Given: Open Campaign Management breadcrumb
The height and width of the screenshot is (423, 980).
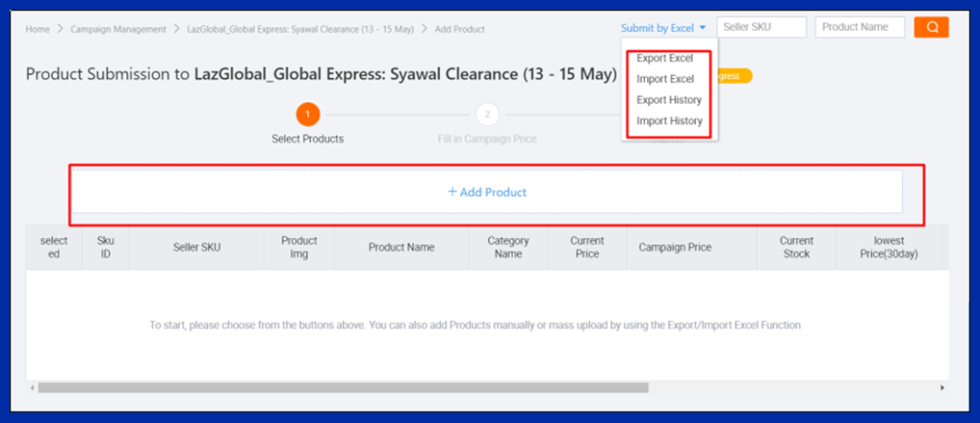Looking at the screenshot, I should [118, 29].
